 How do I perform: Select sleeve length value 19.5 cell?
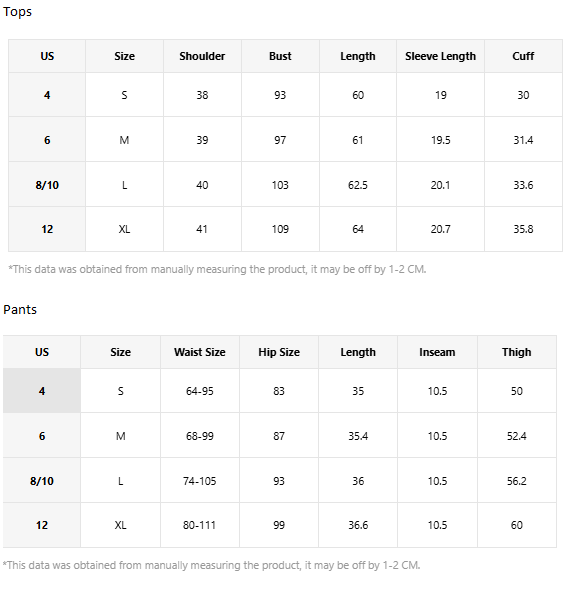click(440, 140)
